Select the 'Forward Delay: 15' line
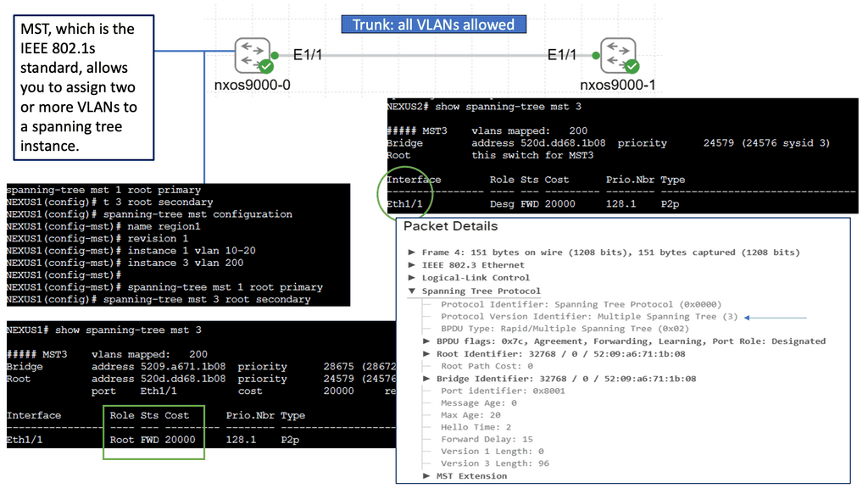Image resolution: width=868 pixels, height=488 pixels. (x=487, y=440)
